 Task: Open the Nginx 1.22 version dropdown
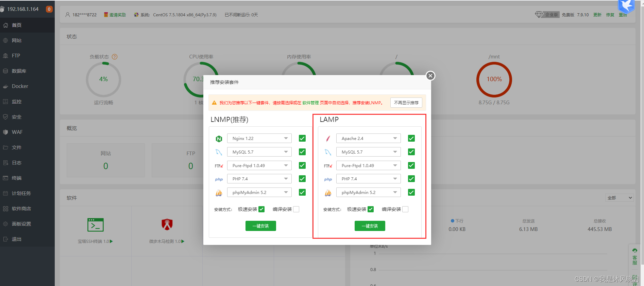click(x=259, y=138)
